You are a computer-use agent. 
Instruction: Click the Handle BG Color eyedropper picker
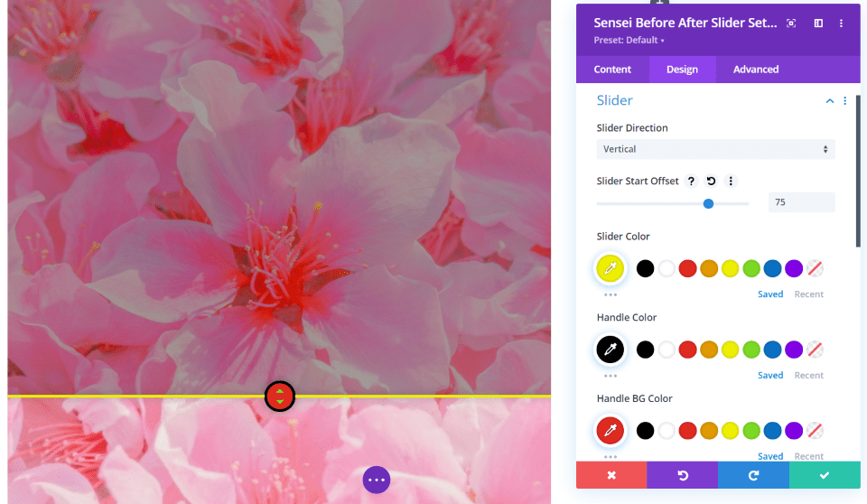tap(611, 431)
